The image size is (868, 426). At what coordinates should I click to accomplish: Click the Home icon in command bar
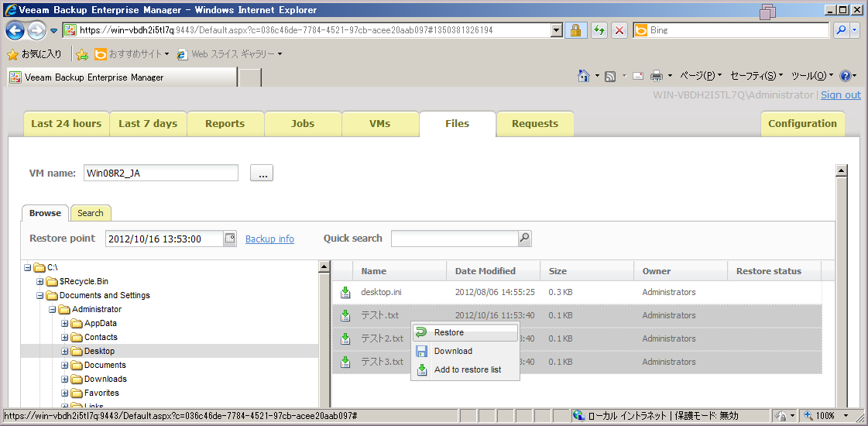[584, 76]
